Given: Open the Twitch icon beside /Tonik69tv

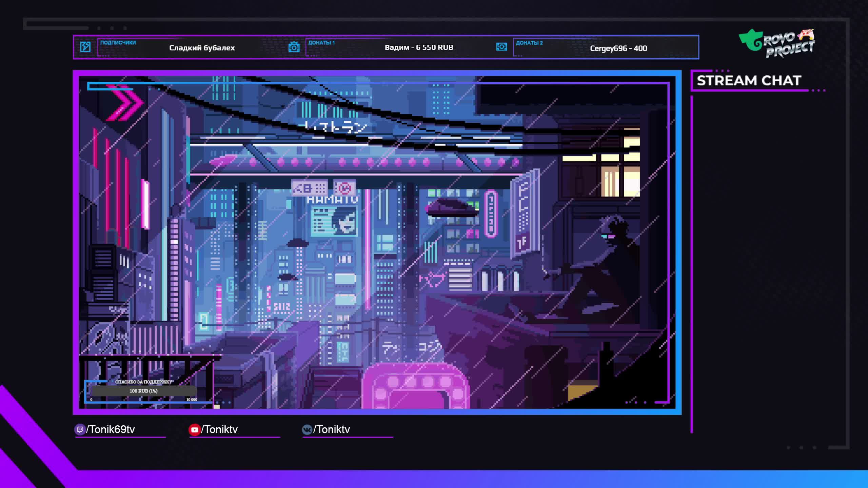Looking at the screenshot, I should click(x=80, y=430).
